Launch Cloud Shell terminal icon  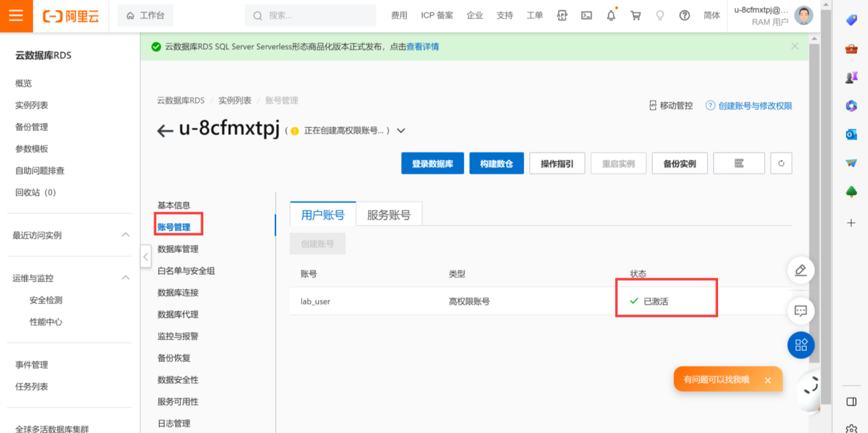pos(586,15)
